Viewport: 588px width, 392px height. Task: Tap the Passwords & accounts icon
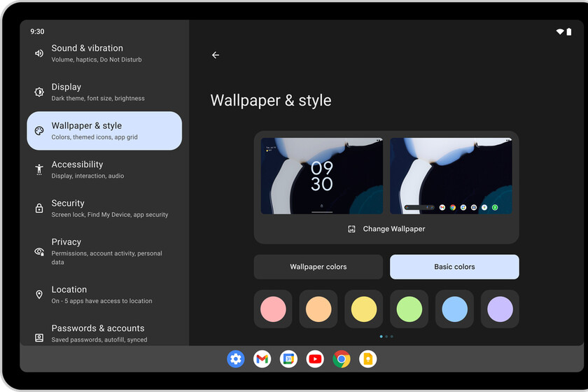pyautogui.click(x=39, y=337)
